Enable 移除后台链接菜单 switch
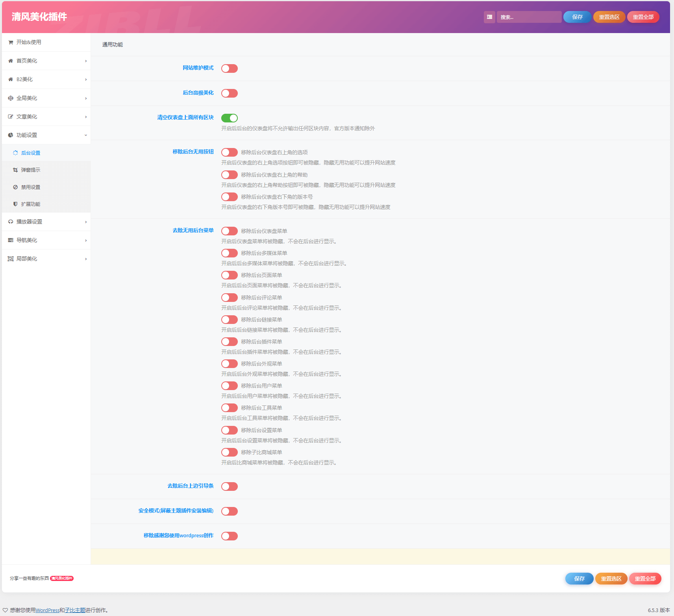Image resolution: width=674 pixels, height=616 pixels. [230, 320]
